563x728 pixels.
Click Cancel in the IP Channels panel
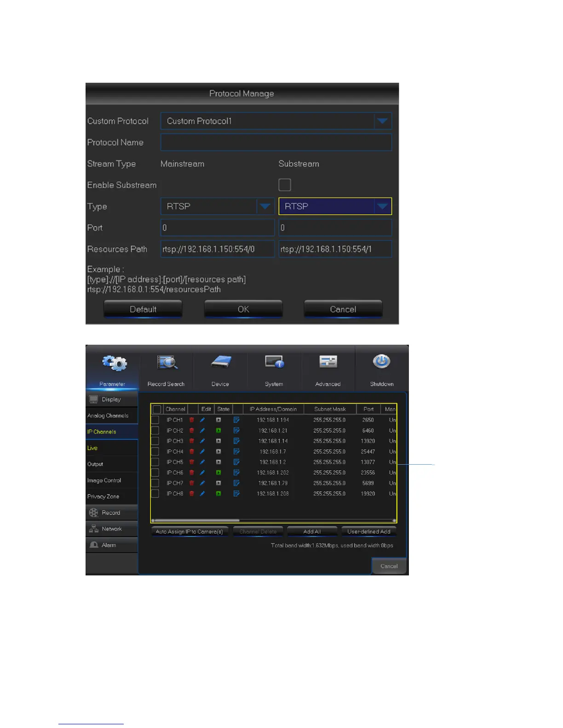(x=389, y=566)
